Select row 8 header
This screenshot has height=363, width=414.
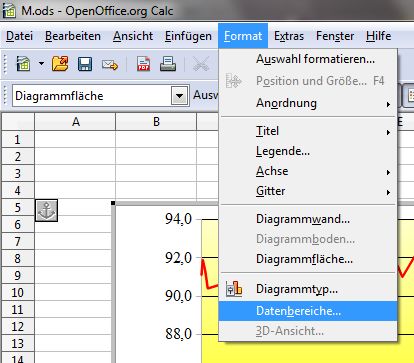click(x=18, y=258)
